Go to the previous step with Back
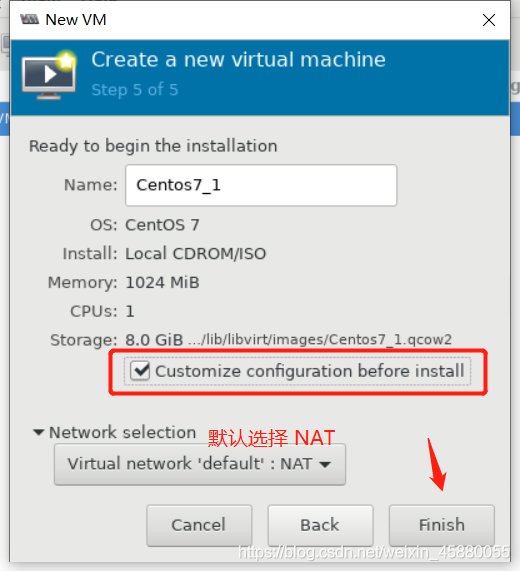 click(320, 525)
